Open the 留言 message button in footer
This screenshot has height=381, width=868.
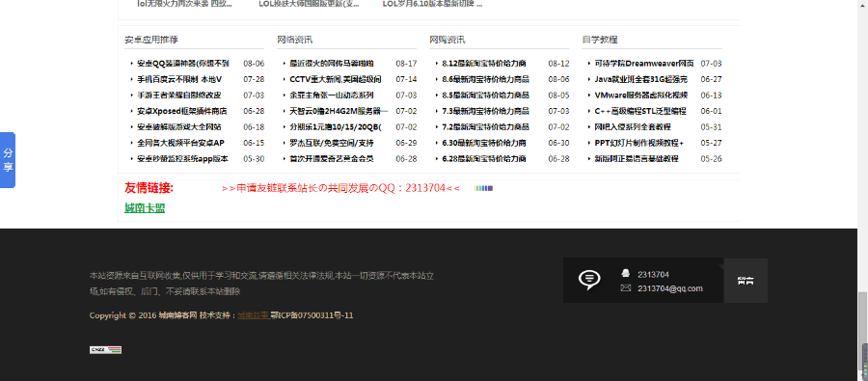[x=746, y=281]
